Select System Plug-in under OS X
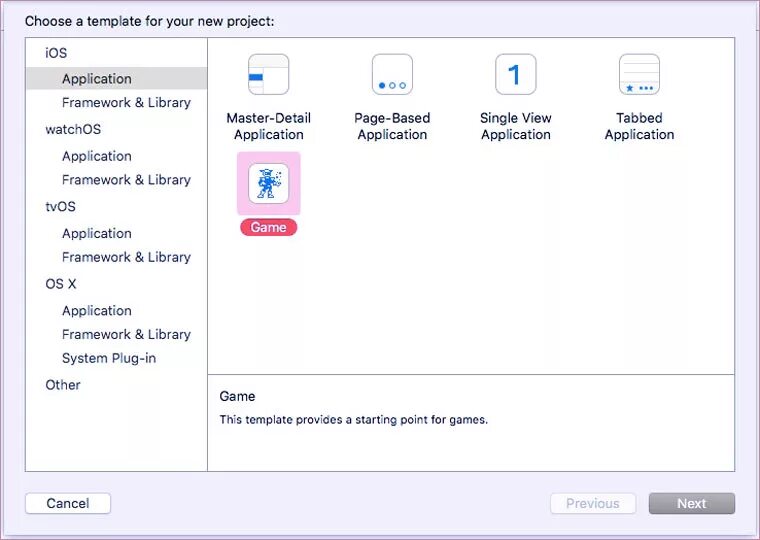 109,358
